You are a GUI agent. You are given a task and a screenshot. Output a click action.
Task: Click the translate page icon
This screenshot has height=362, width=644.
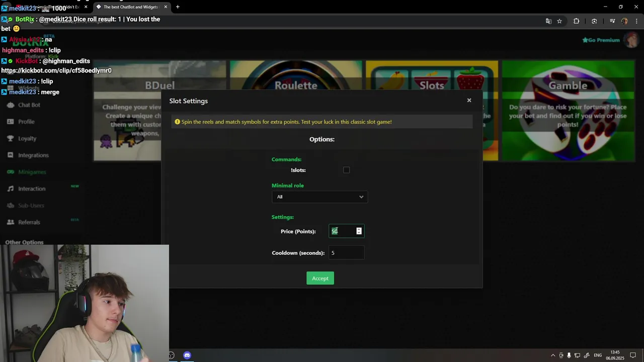[x=548, y=21]
